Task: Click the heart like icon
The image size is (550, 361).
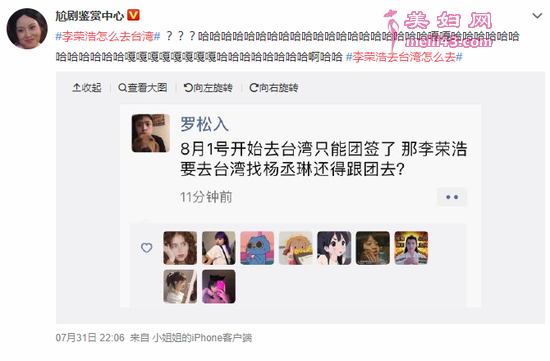Action: pos(147,248)
